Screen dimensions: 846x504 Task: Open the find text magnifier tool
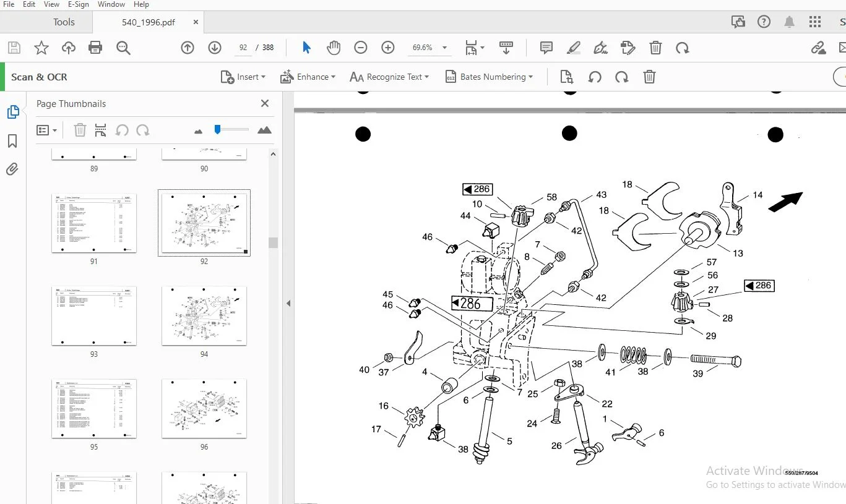[123, 48]
